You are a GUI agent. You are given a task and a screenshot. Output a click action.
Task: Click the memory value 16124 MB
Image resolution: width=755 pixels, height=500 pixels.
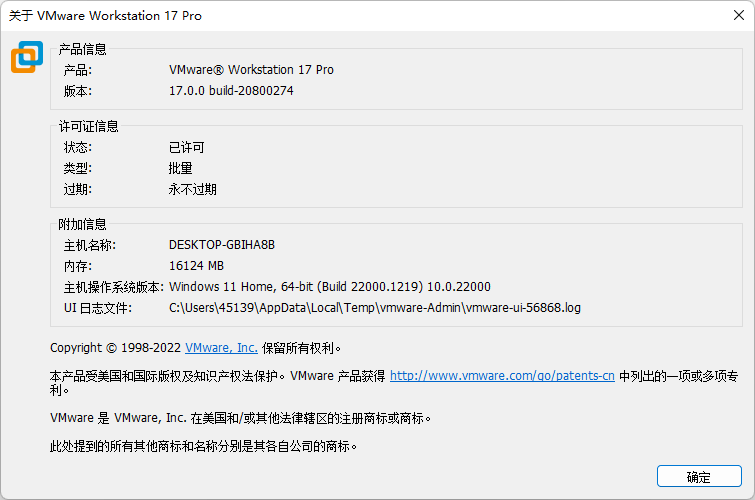point(196,266)
